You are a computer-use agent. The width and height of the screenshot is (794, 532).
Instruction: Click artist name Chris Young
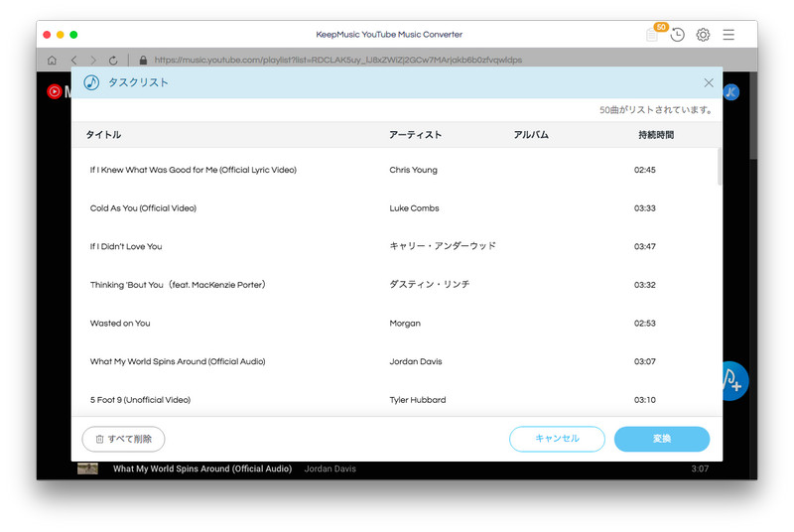tap(413, 170)
